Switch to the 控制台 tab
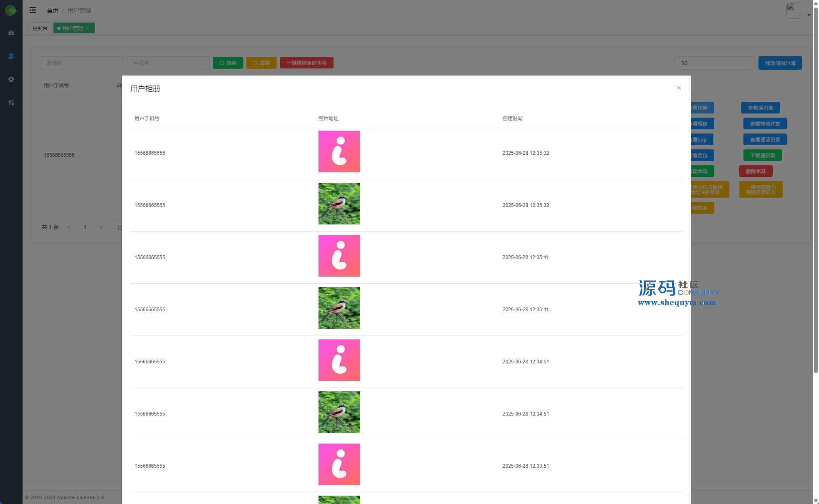Viewport: 819px width, 504px height. coord(40,28)
